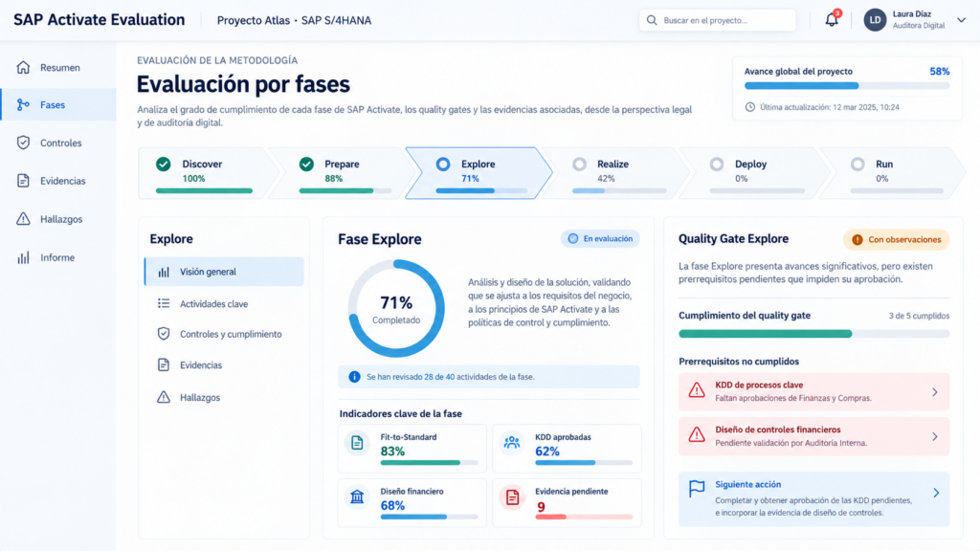Select Visión general tab in Explore panel
The height and width of the screenshot is (551, 980).
[224, 272]
